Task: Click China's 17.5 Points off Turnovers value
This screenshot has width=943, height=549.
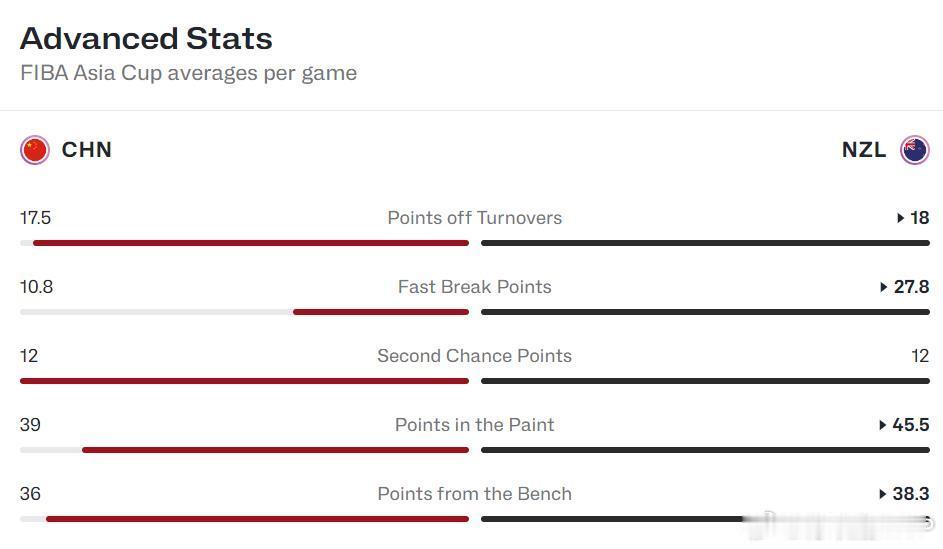Action: coord(35,218)
